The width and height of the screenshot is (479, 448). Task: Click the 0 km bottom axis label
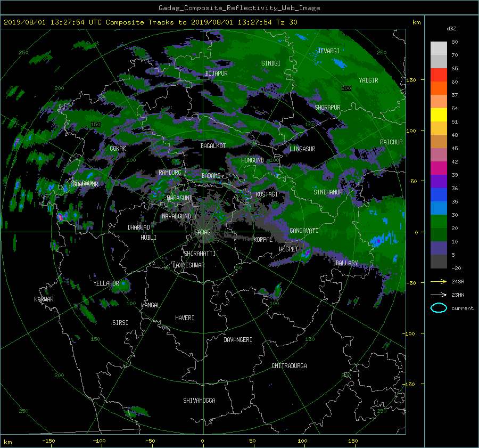point(203,441)
